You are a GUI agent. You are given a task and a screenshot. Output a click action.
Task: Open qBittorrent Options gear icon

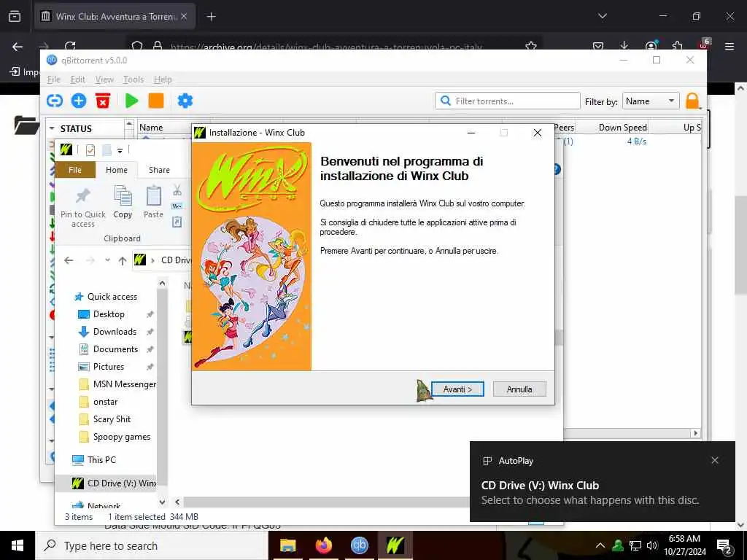click(185, 101)
